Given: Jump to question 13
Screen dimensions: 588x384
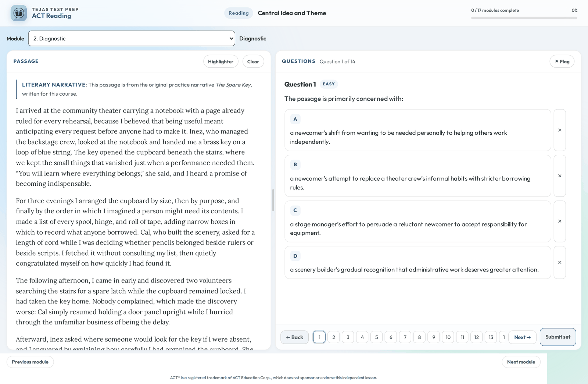Looking at the screenshot, I should [x=491, y=337].
